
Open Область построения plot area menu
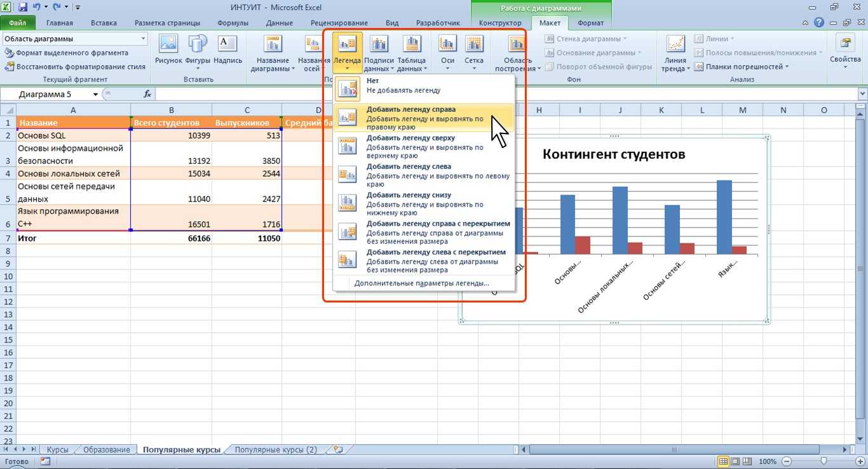pos(517,53)
